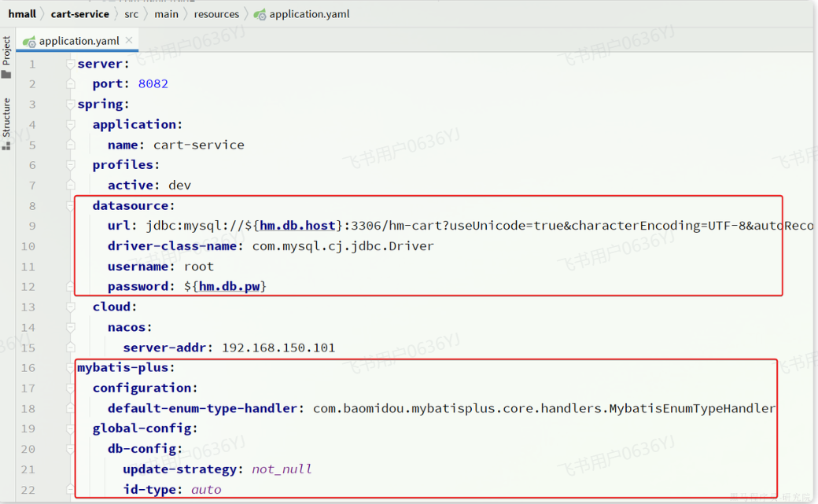Collapse the mybatis-plus block fold marker
Image resolution: width=818 pixels, height=504 pixels.
pos(71,368)
